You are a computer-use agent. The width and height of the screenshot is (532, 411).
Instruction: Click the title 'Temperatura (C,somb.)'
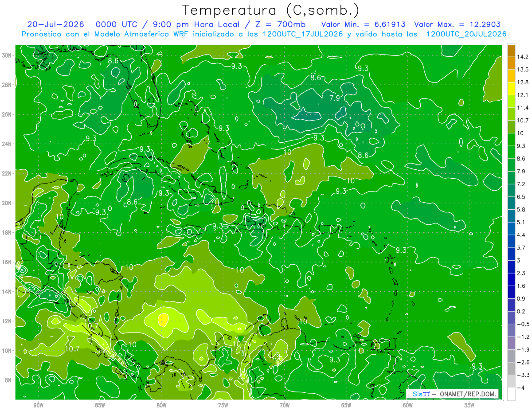(x=270, y=10)
